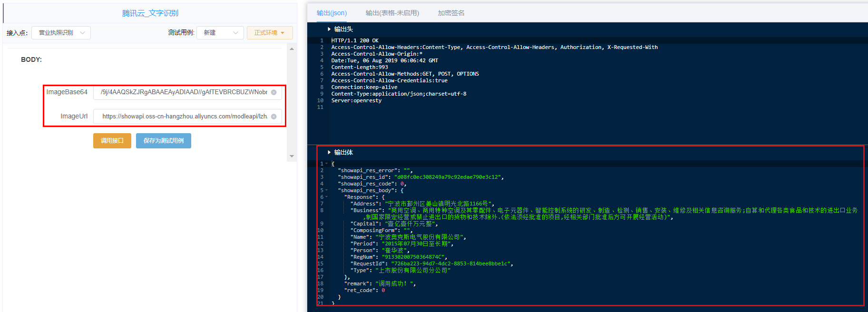This screenshot has height=312, width=868.
Task: Open the 接入点 营业执照识别 dropdown
Action: click(61, 33)
